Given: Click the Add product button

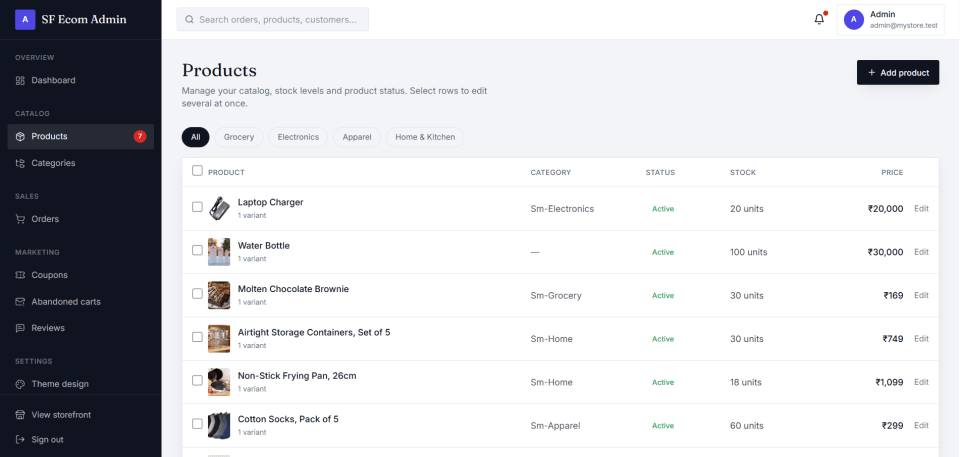Looking at the screenshot, I should [898, 72].
